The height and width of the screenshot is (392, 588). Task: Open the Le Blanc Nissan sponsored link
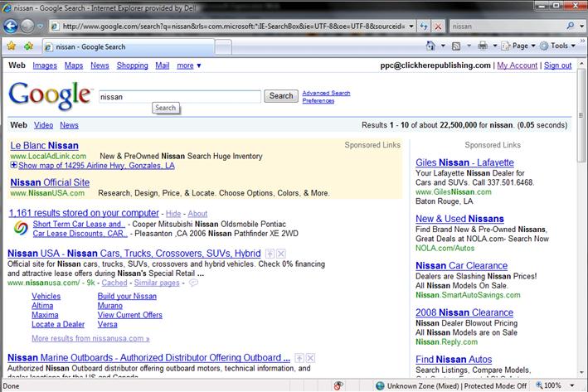44,145
